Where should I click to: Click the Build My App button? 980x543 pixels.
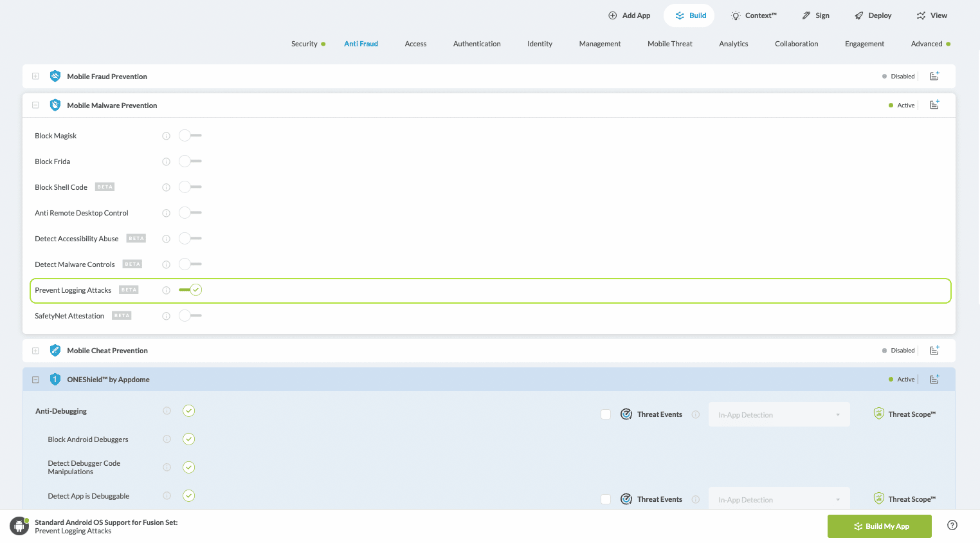click(879, 526)
